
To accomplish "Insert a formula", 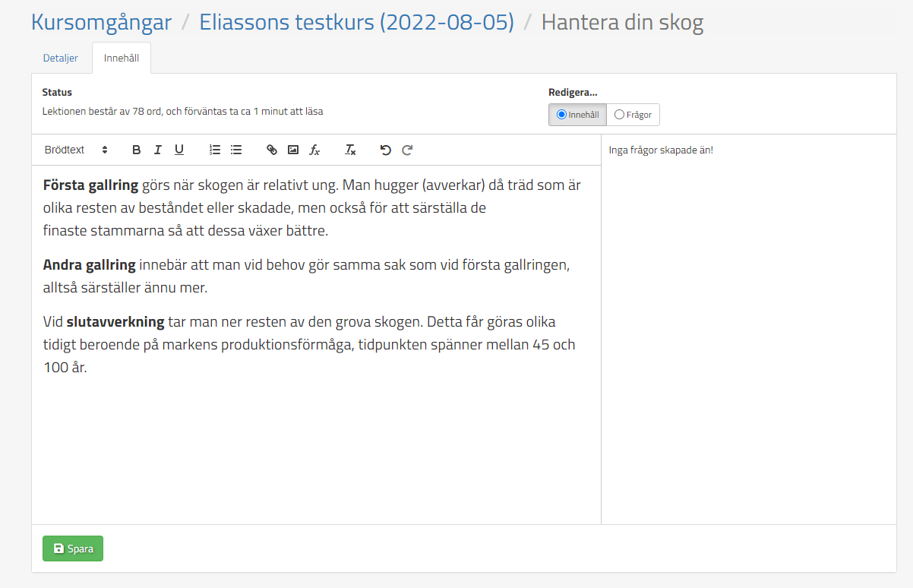I will (314, 150).
